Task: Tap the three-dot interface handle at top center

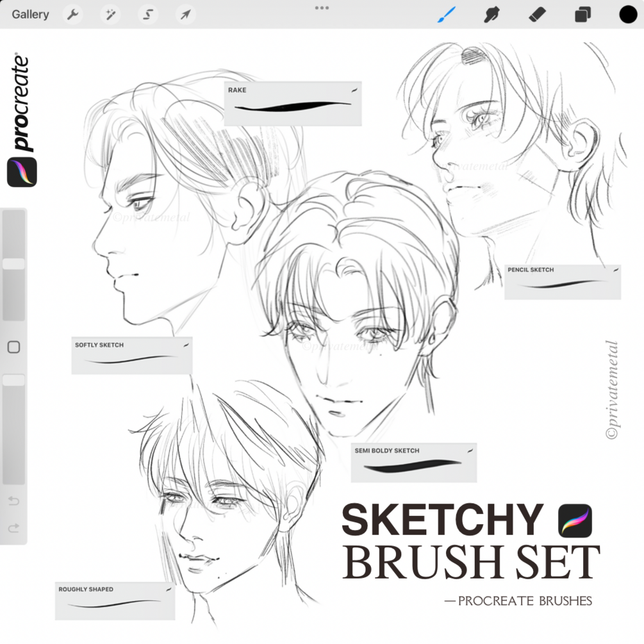Action: pos(322,8)
